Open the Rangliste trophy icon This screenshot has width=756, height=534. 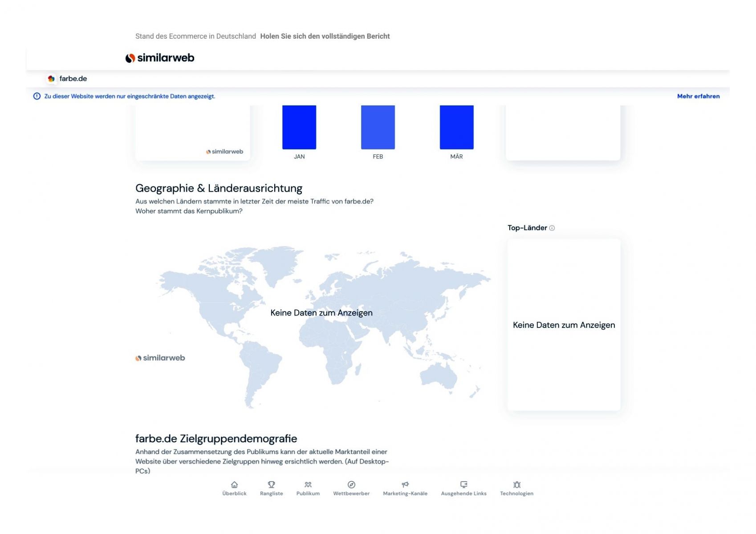[271, 485]
